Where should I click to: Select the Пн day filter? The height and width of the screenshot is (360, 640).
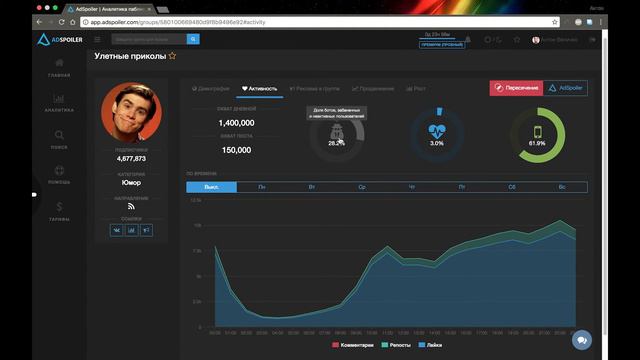pyautogui.click(x=262, y=187)
